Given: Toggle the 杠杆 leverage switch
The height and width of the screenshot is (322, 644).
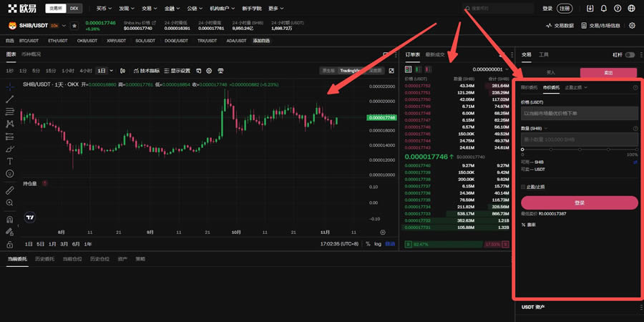Looking at the screenshot, I should tap(630, 54).
